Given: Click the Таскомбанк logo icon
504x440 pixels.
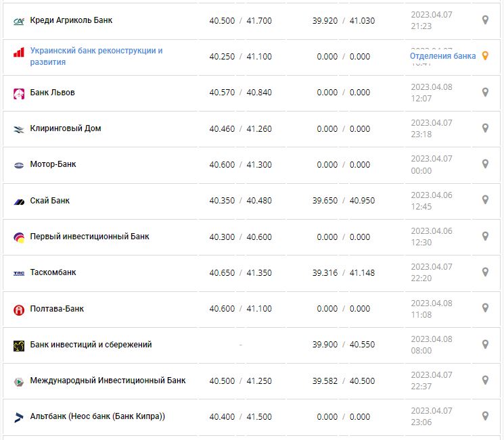Looking at the screenshot, I should click(19, 273).
